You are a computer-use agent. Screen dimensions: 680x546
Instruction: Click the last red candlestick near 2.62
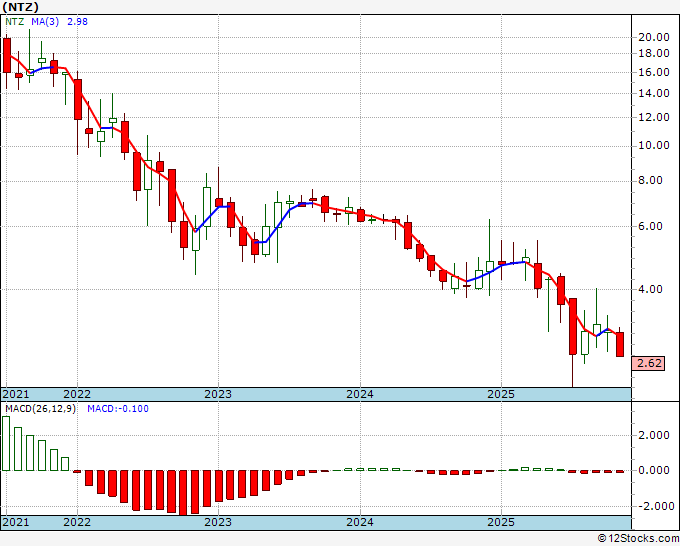tap(620, 344)
